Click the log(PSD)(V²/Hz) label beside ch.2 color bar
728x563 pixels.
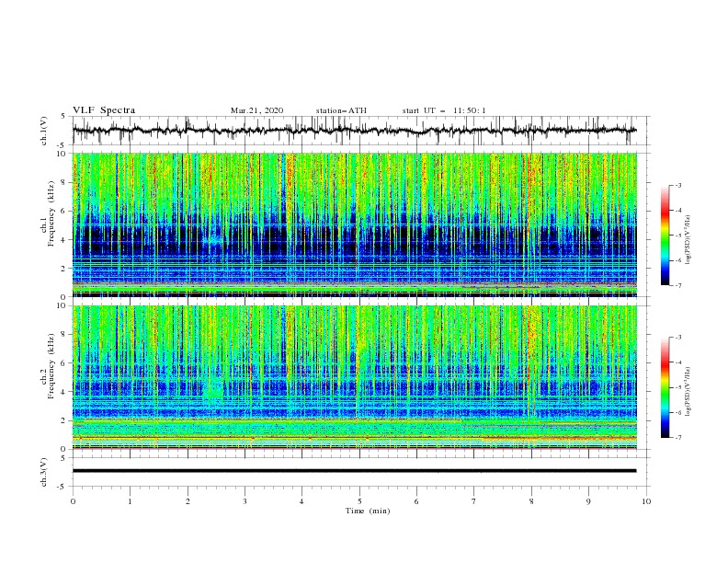pos(688,392)
